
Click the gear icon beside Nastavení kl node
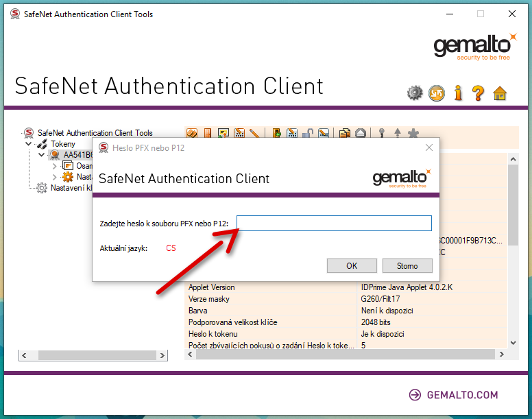[42, 188]
